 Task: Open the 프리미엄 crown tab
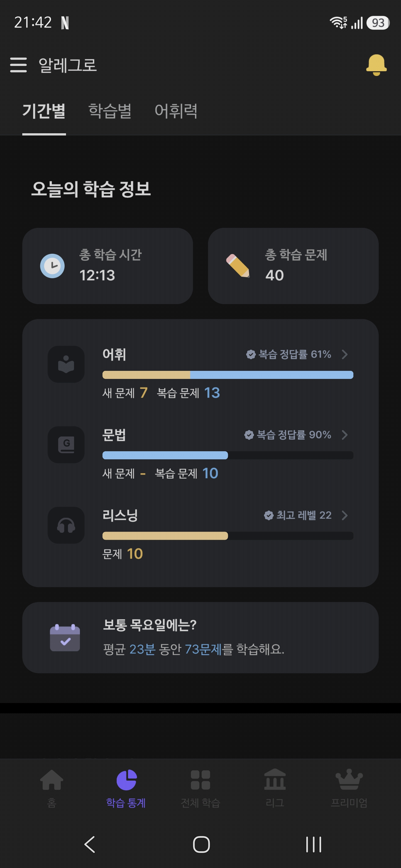point(349,788)
